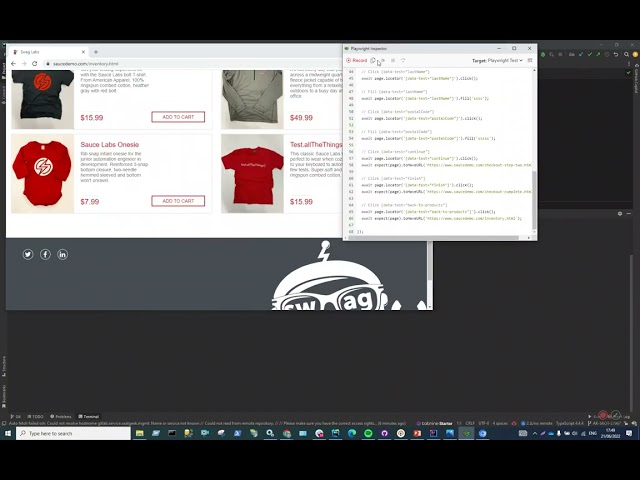Go back in the browser

click(13, 64)
